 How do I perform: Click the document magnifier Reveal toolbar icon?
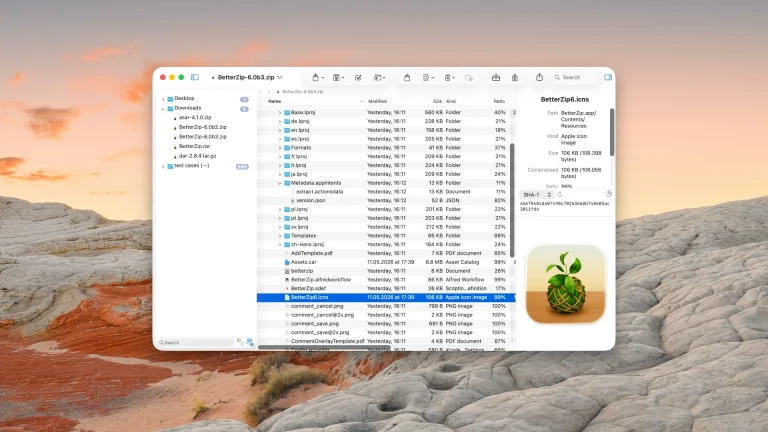pos(426,77)
